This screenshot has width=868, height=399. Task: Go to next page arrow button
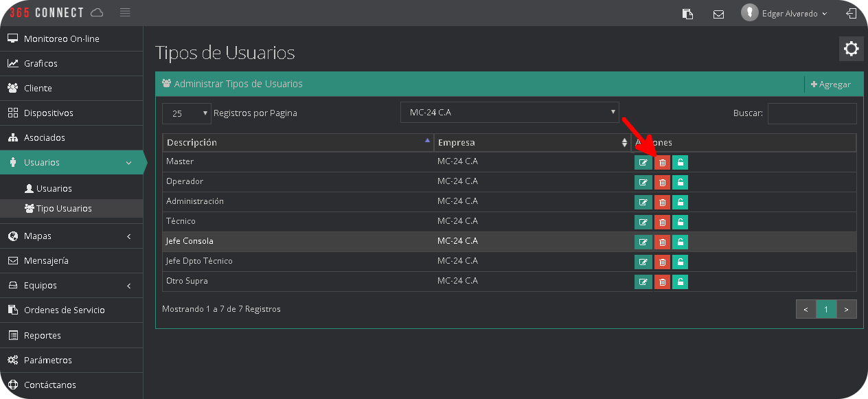click(847, 310)
